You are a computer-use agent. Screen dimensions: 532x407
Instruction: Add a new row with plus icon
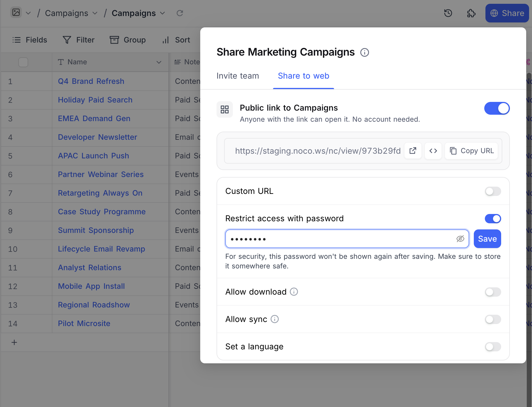coord(14,342)
